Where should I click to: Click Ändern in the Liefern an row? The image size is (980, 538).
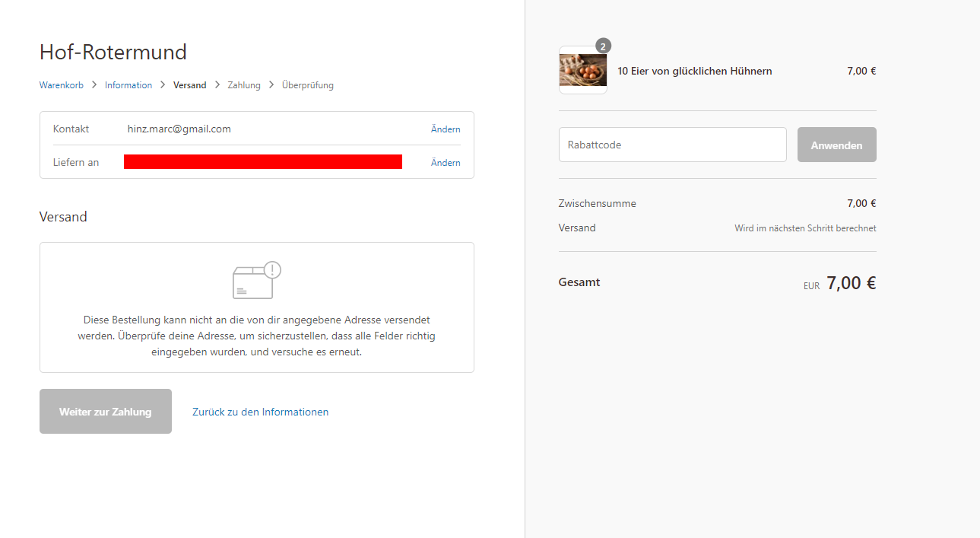click(446, 163)
